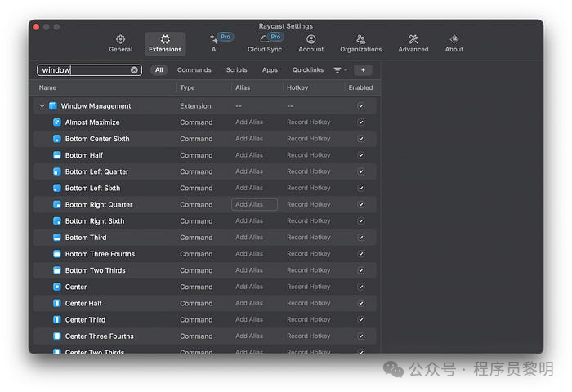Click the Bottom Left Sixth icon
Image resolution: width=572 pixels, height=392 pixels.
[x=57, y=188]
